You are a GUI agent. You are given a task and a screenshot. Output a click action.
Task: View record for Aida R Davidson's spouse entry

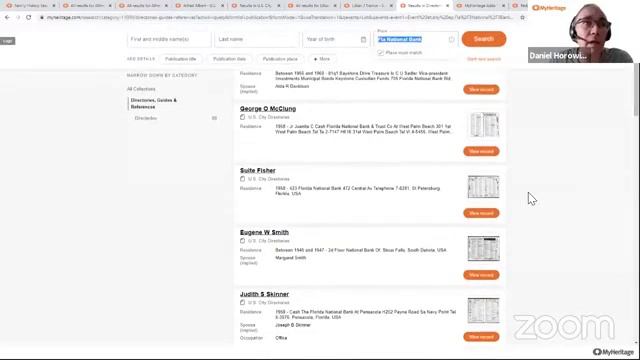[x=481, y=89]
